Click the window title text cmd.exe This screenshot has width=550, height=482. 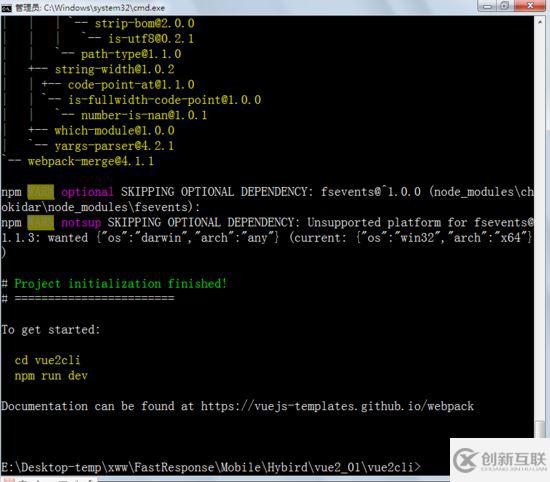(104, 8)
